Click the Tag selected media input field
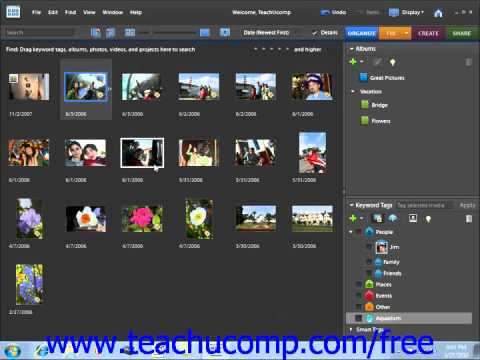This screenshot has height=360, width=480. (424, 205)
